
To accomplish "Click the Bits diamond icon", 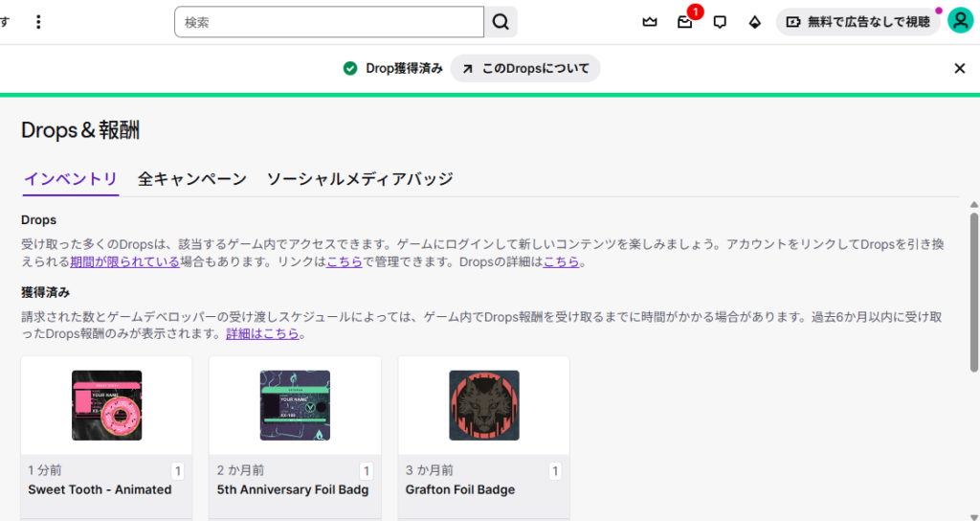I will point(754,22).
